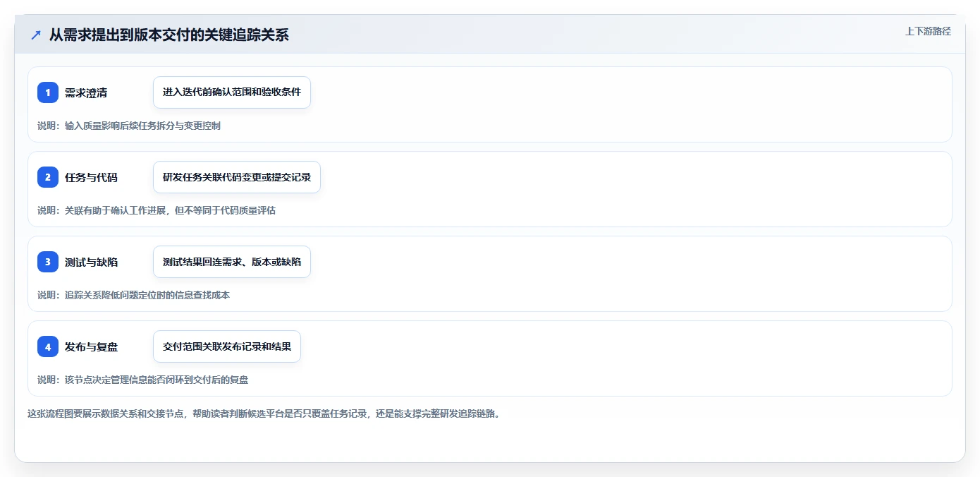
Task: Open the 交付范围关联发布记录和结果 box
Action: [x=227, y=346]
